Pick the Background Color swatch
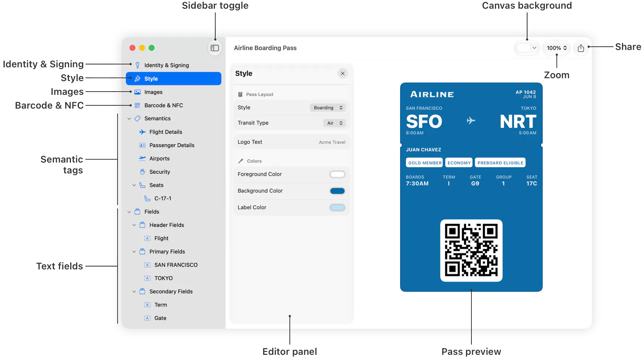 337,191
